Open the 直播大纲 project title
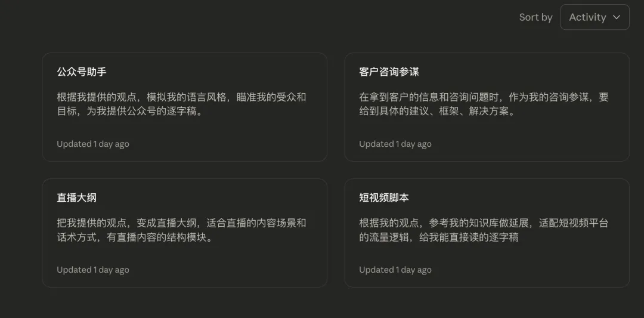 point(77,197)
